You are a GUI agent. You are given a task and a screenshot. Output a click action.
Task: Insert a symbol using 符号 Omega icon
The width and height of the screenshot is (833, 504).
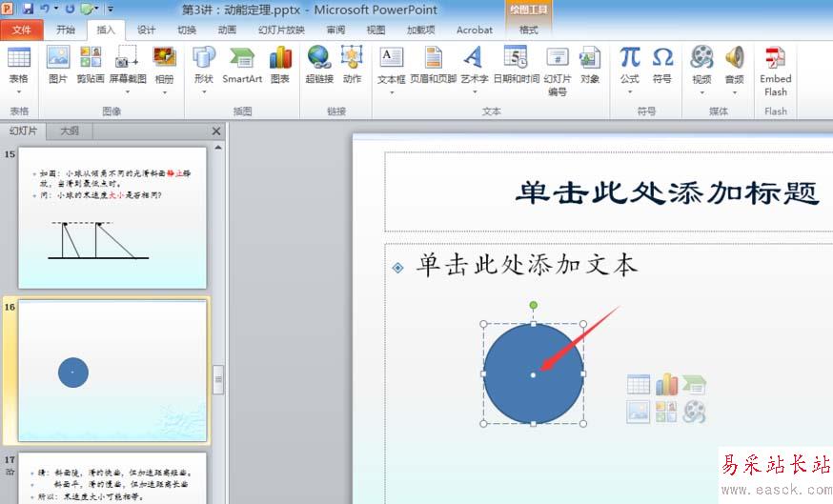pos(662,57)
